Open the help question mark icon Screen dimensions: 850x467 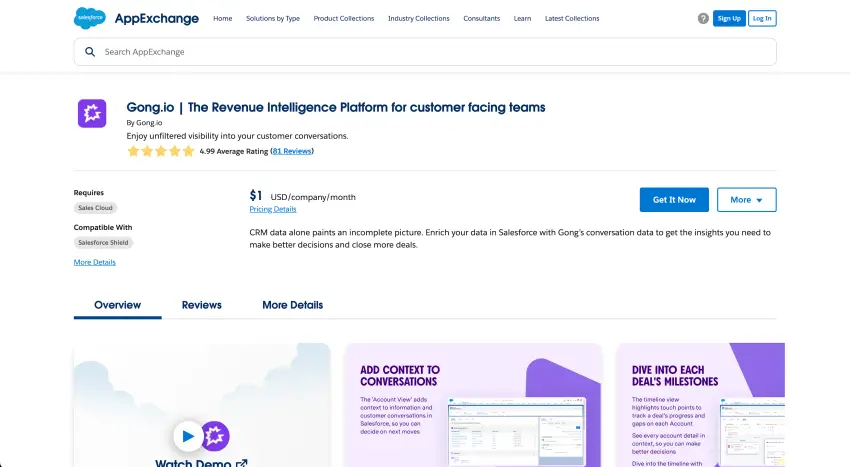(703, 18)
